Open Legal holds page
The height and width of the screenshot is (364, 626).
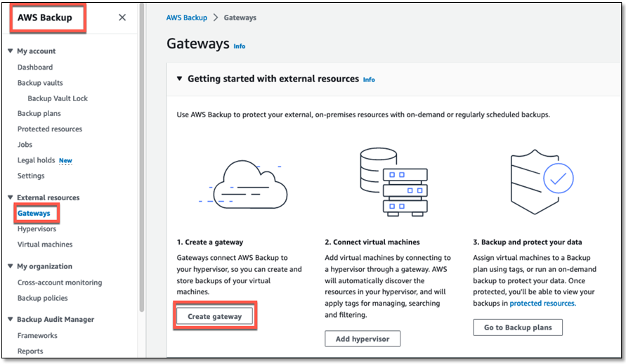tap(37, 160)
